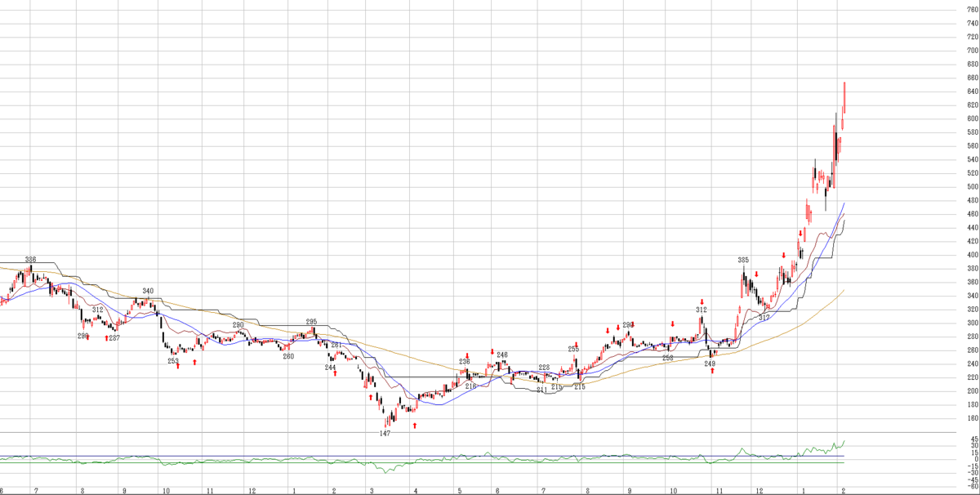Click the 400 value on the price axis
This screenshot has height=495, width=980.
[x=973, y=255]
